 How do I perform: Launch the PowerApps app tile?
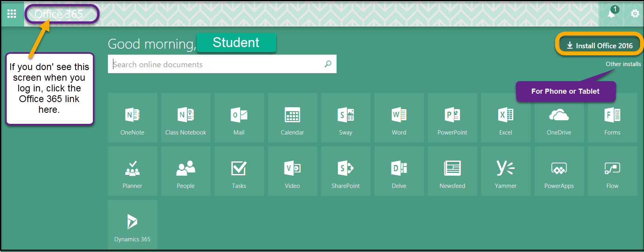[x=559, y=171]
